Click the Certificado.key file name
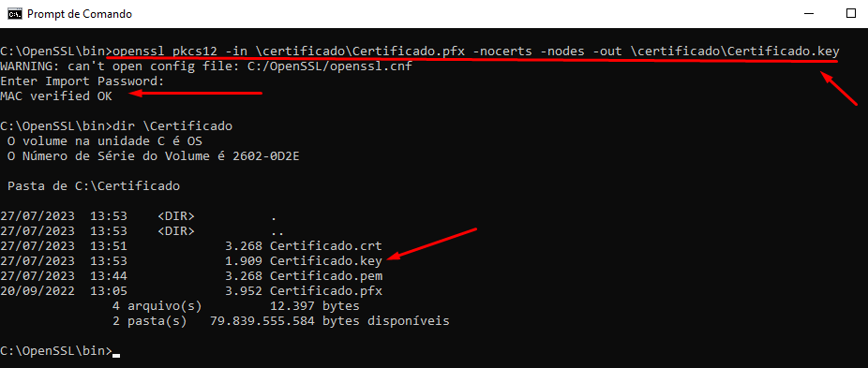Image resolution: width=868 pixels, height=368 pixels. coord(326,260)
